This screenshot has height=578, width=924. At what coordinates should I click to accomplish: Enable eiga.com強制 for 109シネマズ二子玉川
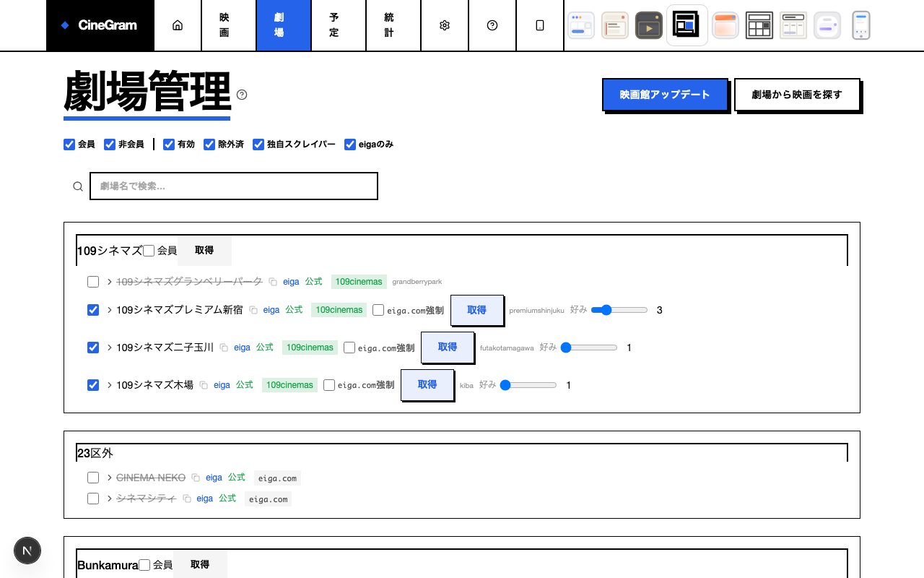(x=349, y=348)
